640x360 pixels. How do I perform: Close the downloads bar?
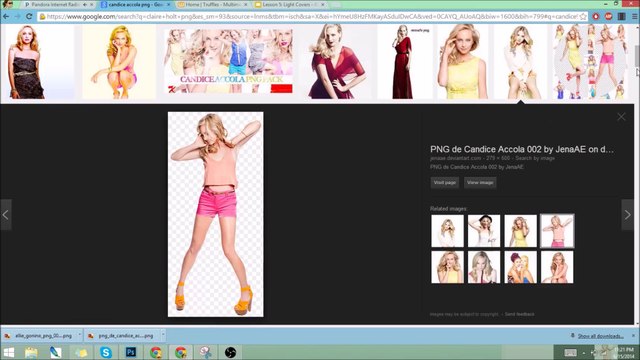[634, 336]
